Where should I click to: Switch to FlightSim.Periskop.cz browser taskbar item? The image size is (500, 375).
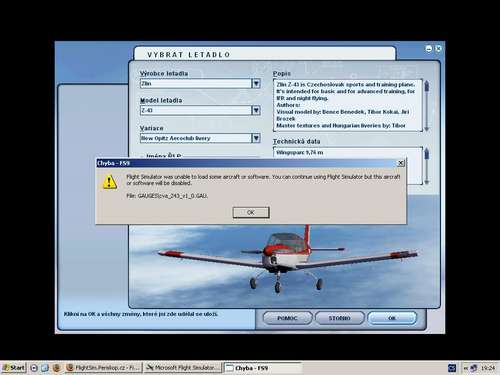[x=103, y=368]
